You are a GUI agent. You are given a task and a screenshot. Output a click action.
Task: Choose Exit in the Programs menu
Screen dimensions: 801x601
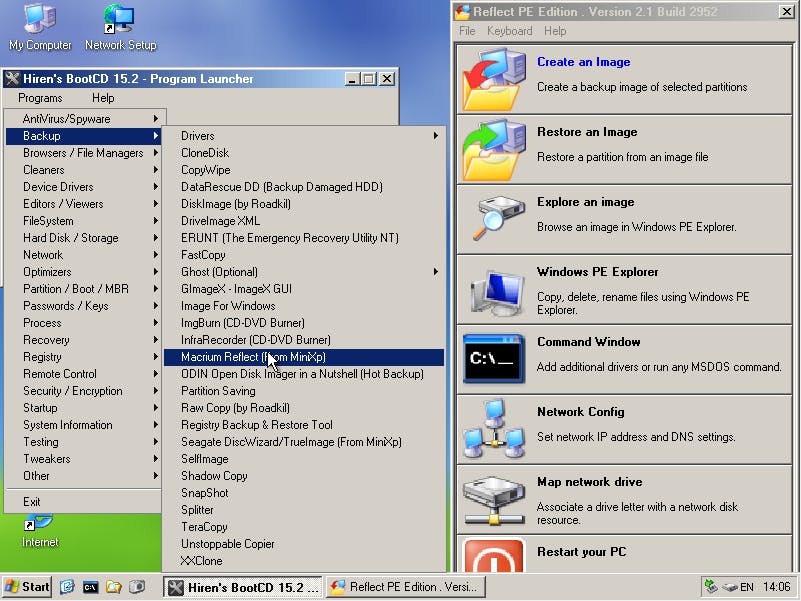[x=85, y=502]
